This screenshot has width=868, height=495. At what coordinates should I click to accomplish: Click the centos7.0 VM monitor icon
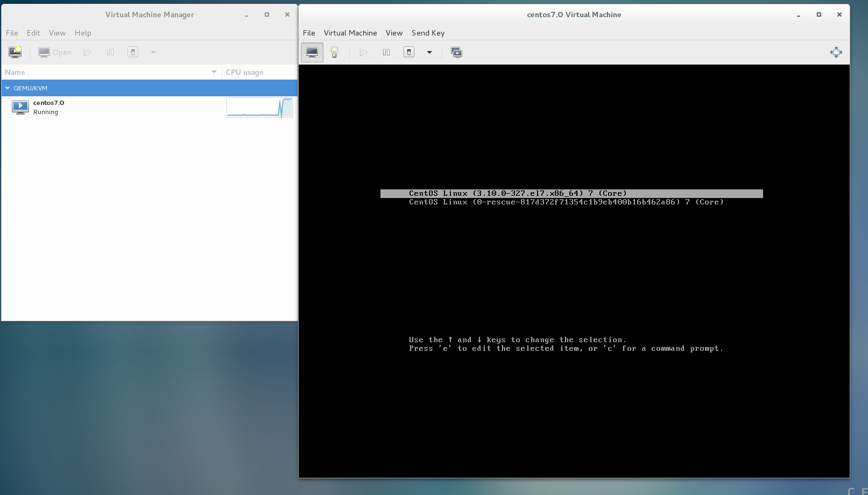click(x=20, y=107)
